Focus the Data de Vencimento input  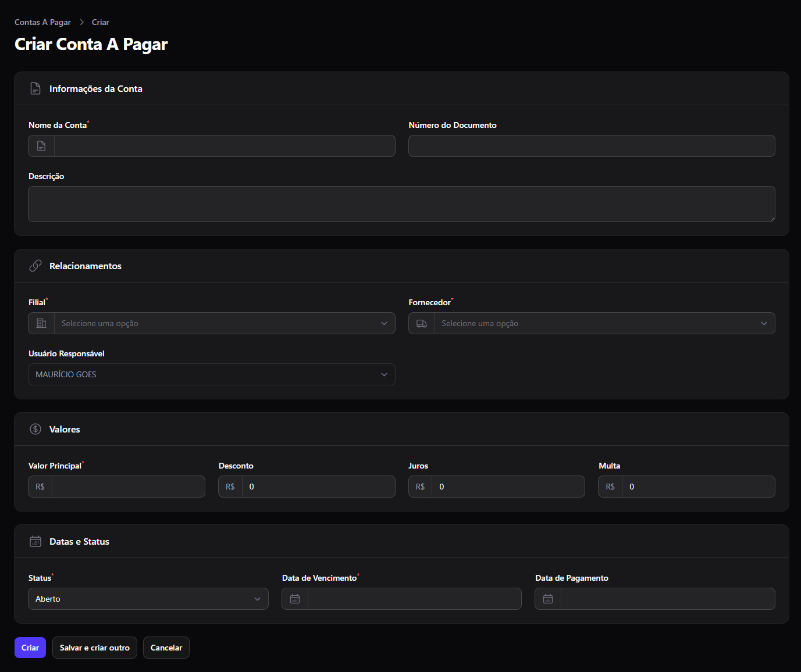(414, 599)
